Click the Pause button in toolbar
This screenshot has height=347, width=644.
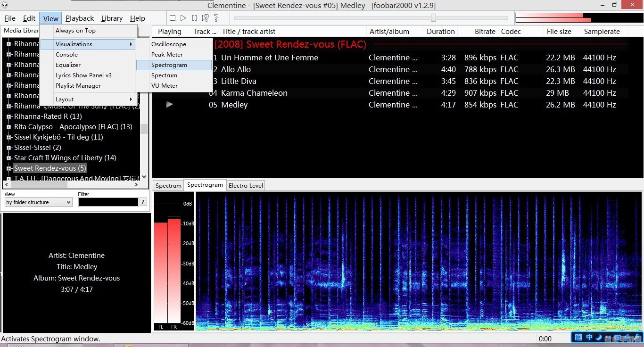click(x=194, y=18)
